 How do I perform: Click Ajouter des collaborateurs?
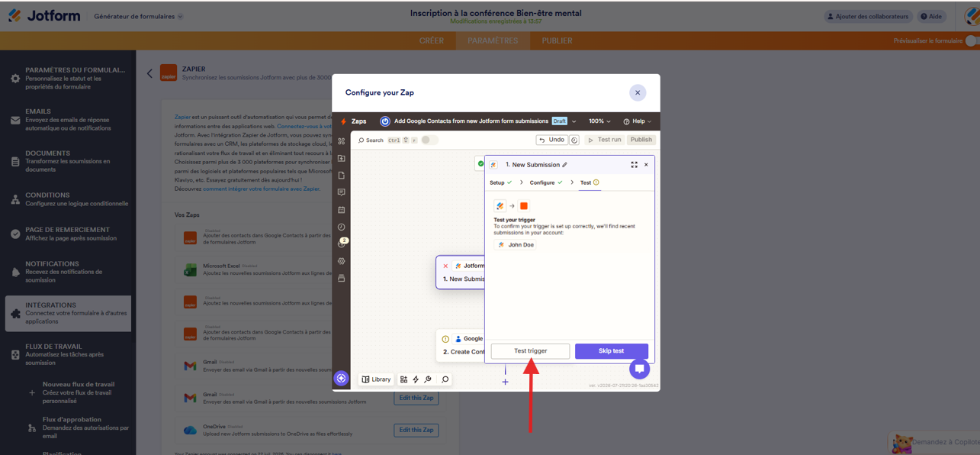(x=868, y=16)
